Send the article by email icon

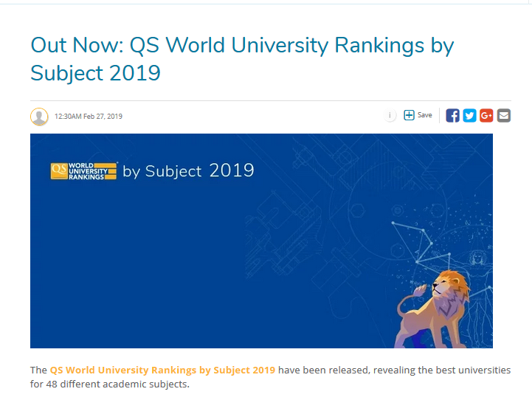(504, 116)
